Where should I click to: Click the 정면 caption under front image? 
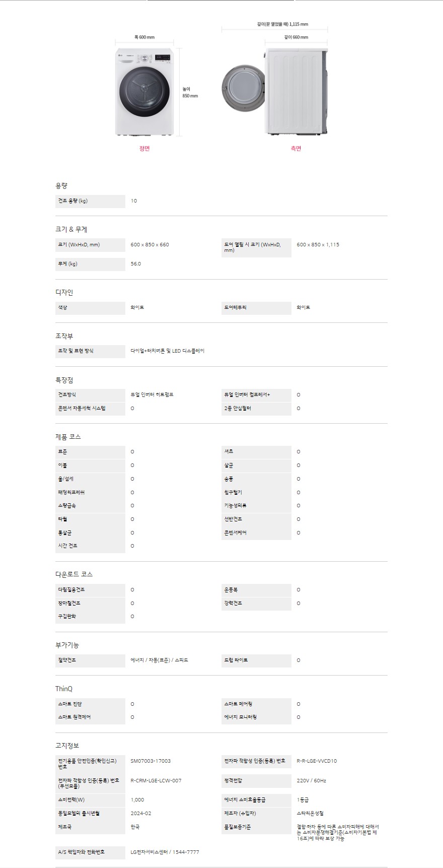click(144, 149)
